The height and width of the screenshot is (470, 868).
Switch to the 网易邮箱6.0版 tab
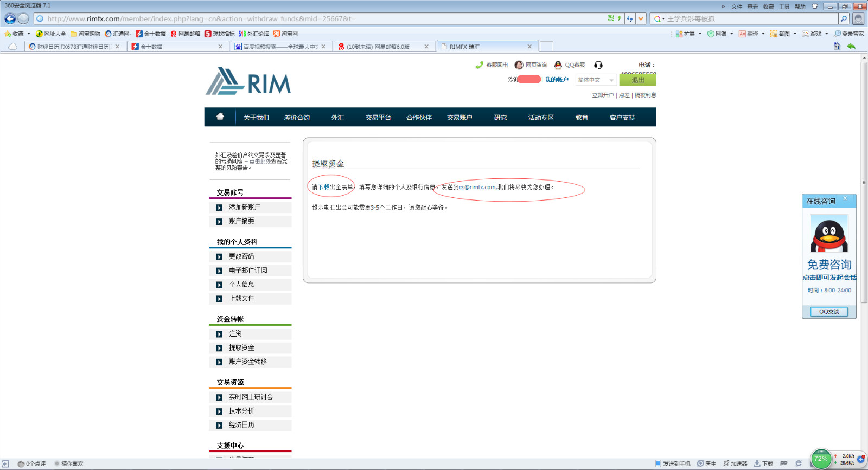(x=383, y=47)
